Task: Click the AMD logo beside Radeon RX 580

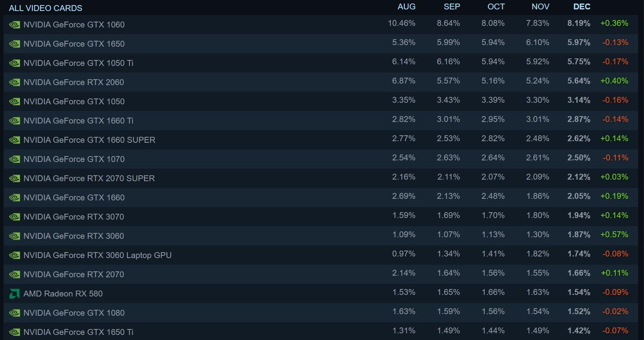Action: point(15,294)
